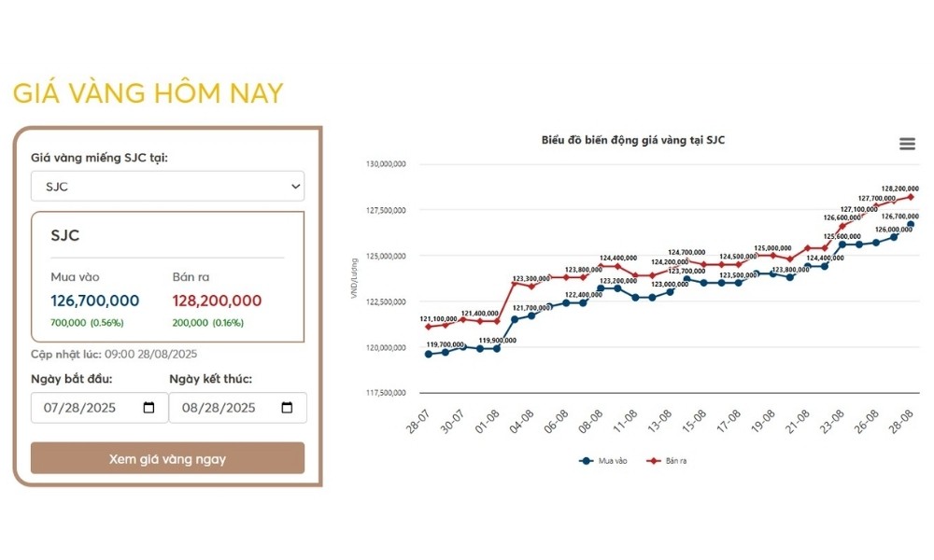Open the chart hamburger menu icon

pos(907,144)
